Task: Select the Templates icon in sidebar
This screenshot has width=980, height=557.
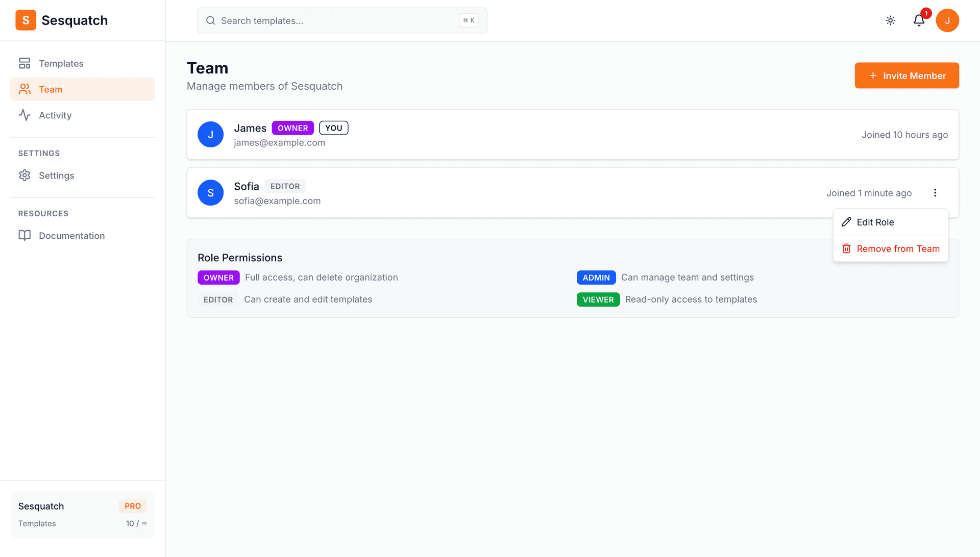Action: [24, 63]
